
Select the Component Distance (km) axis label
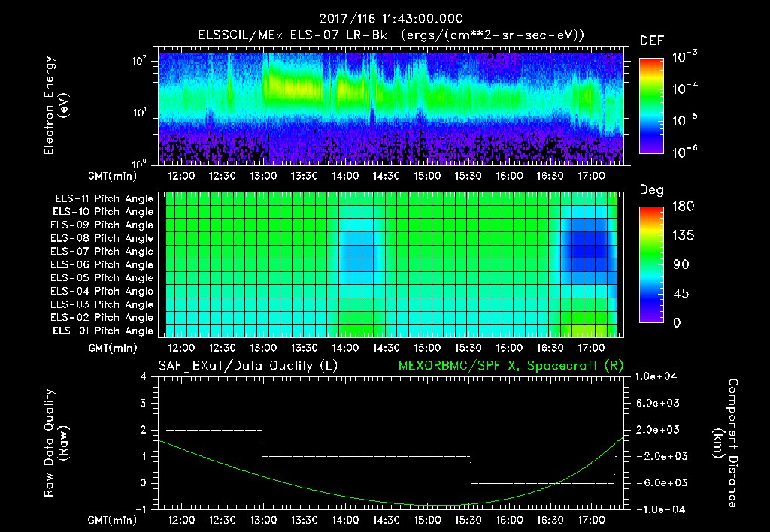point(725,443)
